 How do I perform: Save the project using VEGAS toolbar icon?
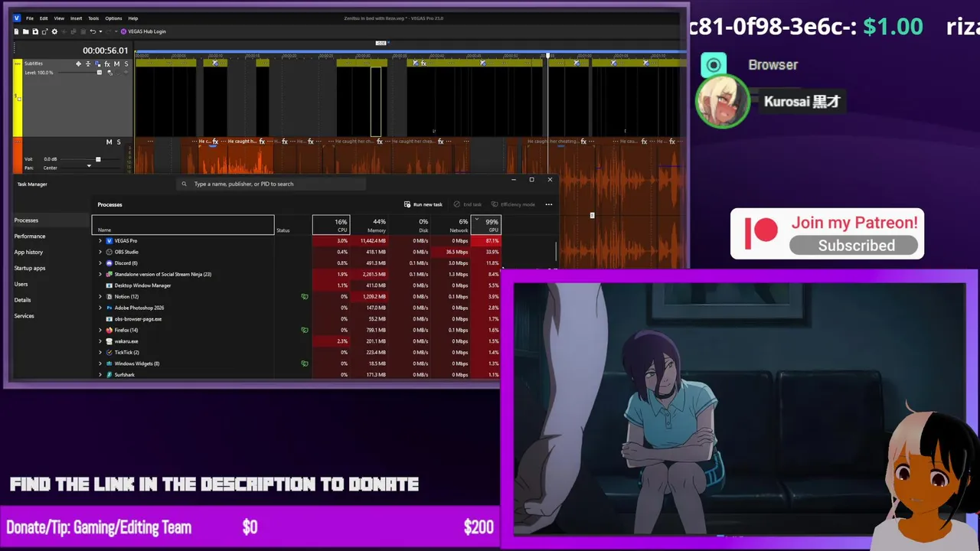click(x=35, y=31)
